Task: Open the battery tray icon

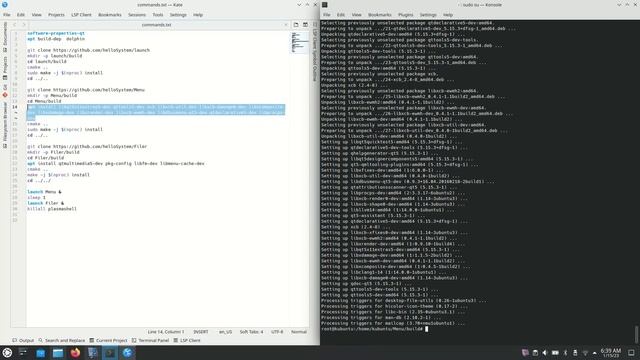Action: point(555,353)
